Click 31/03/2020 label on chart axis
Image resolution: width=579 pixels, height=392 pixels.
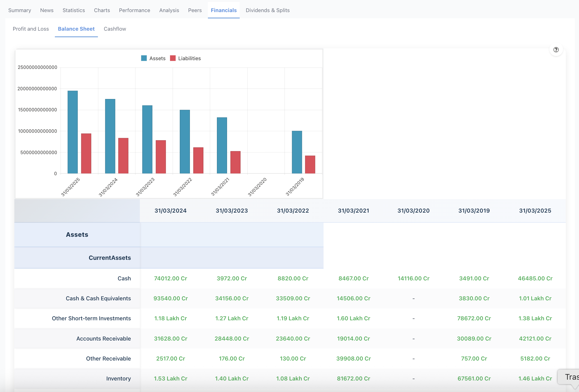coord(257,187)
